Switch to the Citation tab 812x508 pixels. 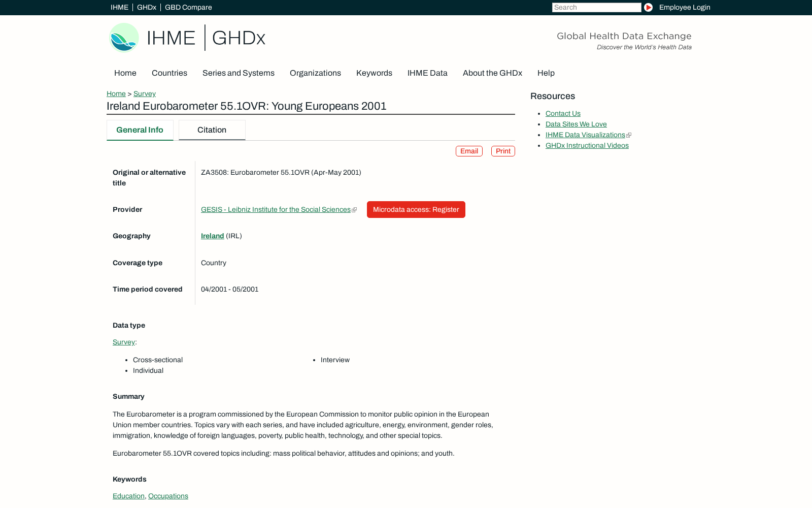click(212, 130)
